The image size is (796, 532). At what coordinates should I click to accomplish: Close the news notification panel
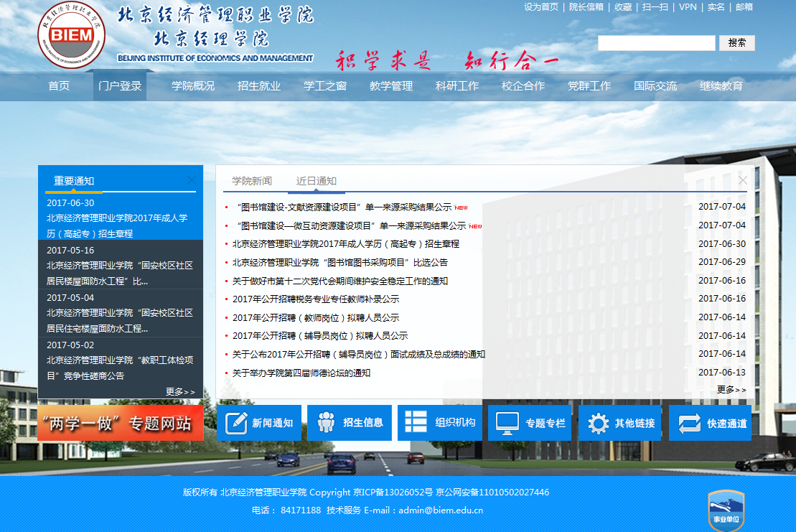tap(743, 180)
